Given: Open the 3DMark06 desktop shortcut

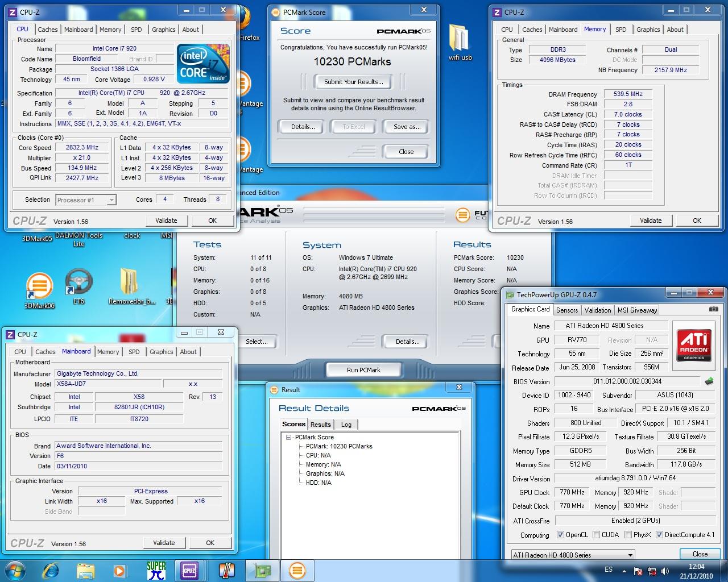Looking at the screenshot, I should (x=39, y=292).
